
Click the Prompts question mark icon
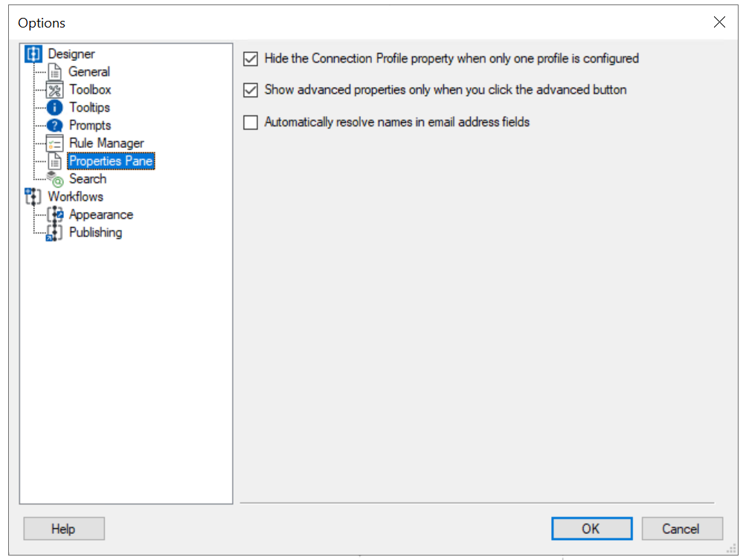tap(56, 126)
